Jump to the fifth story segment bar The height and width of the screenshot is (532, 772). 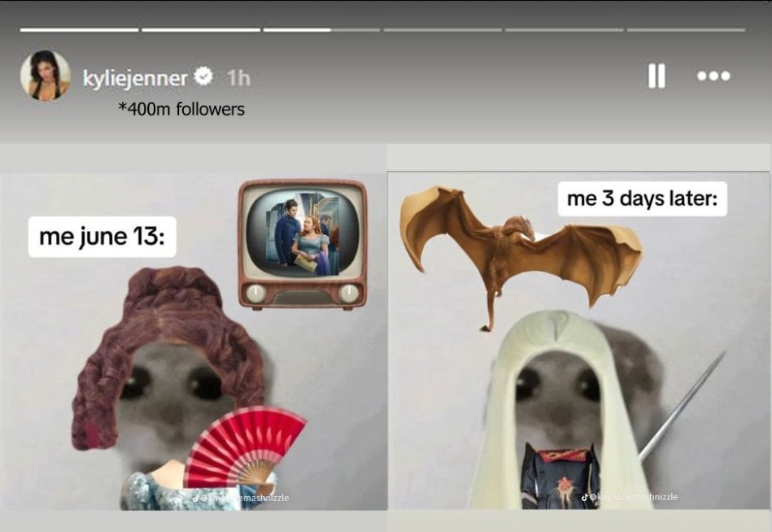pyautogui.click(x=565, y=30)
